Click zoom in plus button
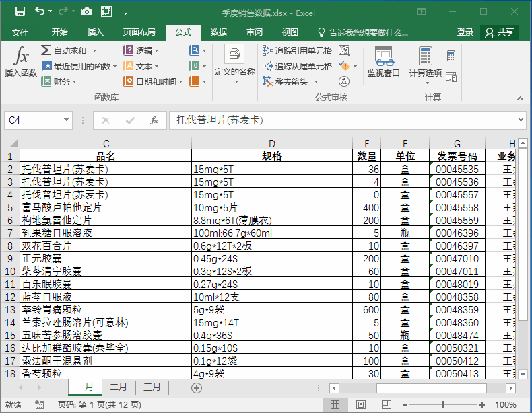This screenshot has width=532, height=413. (482, 405)
